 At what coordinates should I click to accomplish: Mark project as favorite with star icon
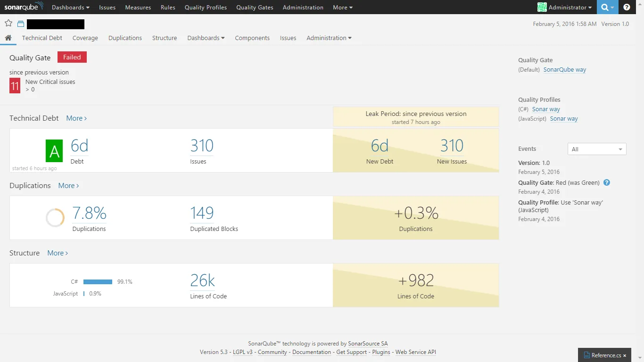point(8,24)
